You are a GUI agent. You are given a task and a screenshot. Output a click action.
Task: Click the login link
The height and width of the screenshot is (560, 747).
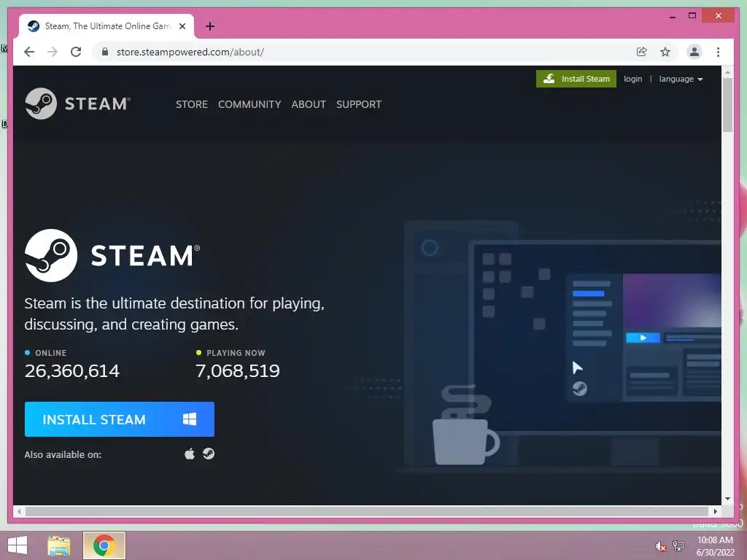pyautogui.click(x=632, y=79)
